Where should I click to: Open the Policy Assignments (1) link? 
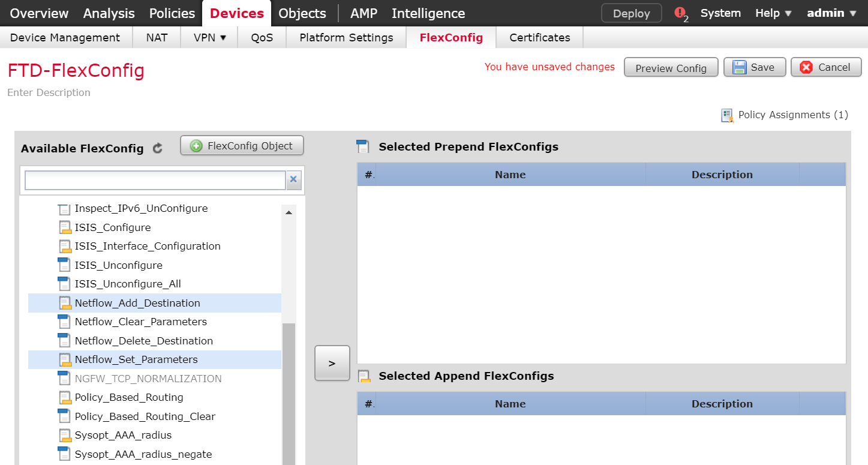click(793, 115)
